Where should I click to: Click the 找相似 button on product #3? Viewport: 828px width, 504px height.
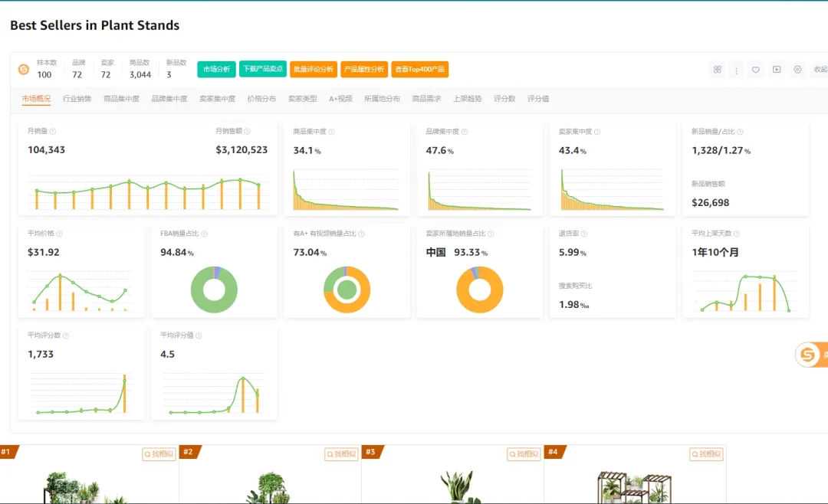[x=524, y=454]
